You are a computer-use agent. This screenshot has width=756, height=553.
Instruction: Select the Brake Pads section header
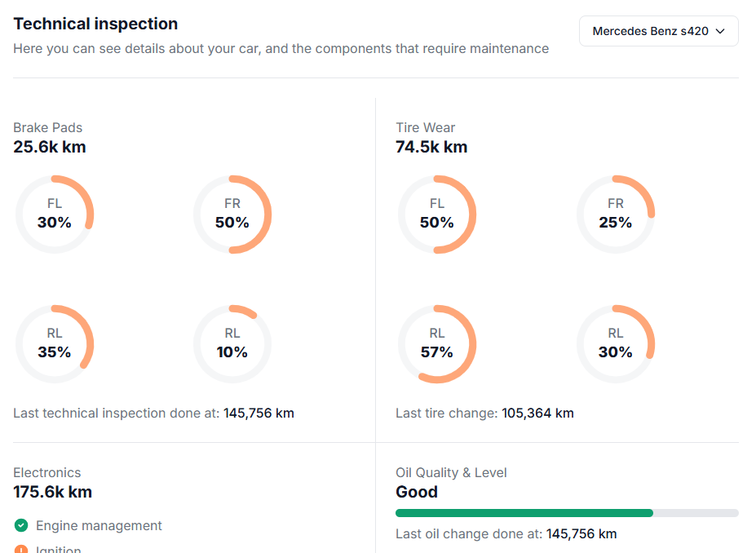click(47, 127)
